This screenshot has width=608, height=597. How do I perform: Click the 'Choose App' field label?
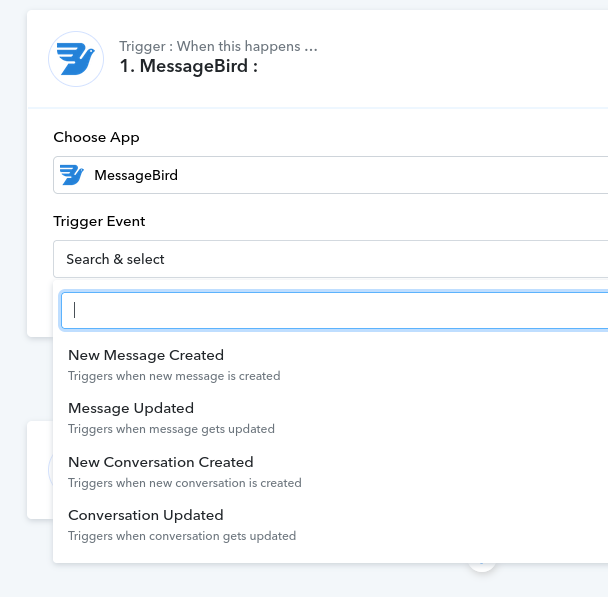tap(97, 137)
